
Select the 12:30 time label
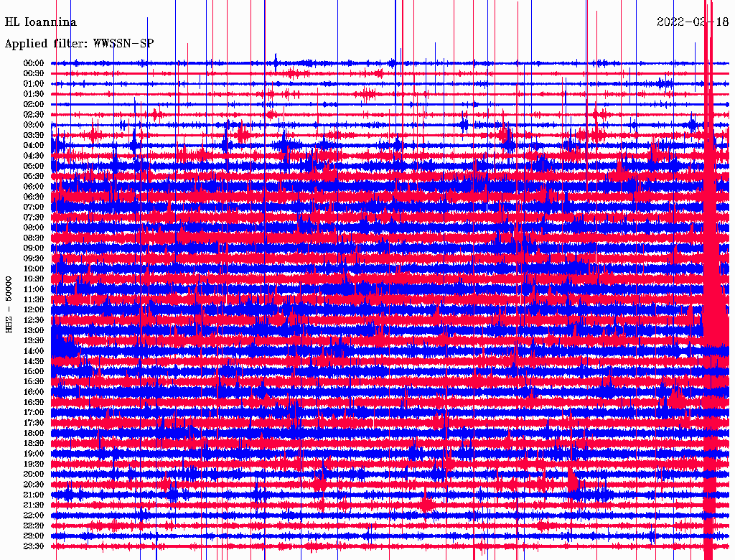(x=34, y=320)
